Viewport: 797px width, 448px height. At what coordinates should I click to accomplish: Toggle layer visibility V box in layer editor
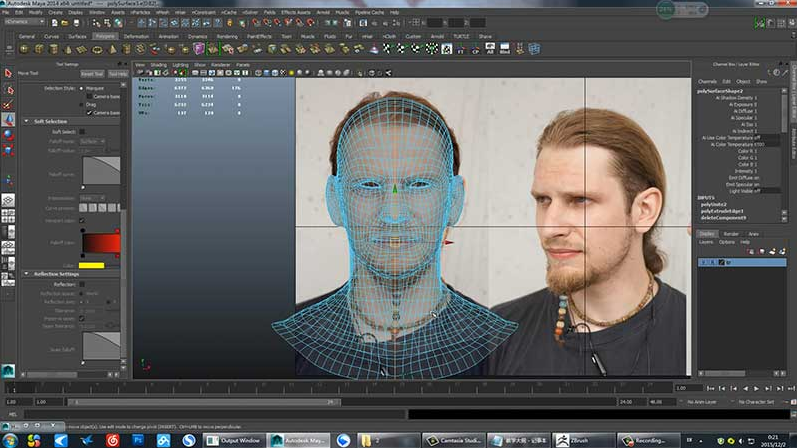pyautogui.click(x=704, y=262)
